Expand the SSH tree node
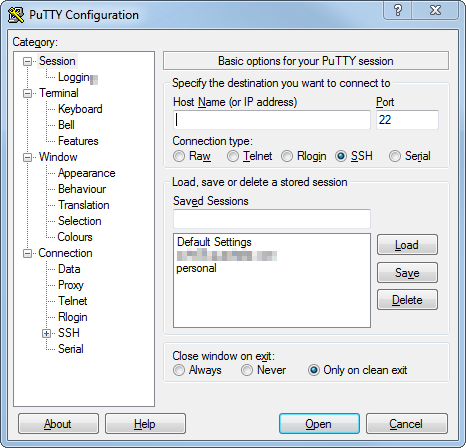The image size is (466, 448). click(46, 333)
